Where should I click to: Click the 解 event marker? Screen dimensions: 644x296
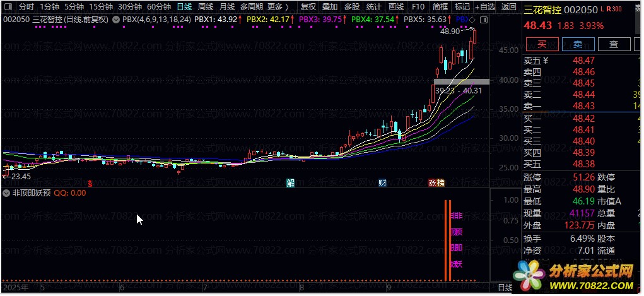point(290,183)
